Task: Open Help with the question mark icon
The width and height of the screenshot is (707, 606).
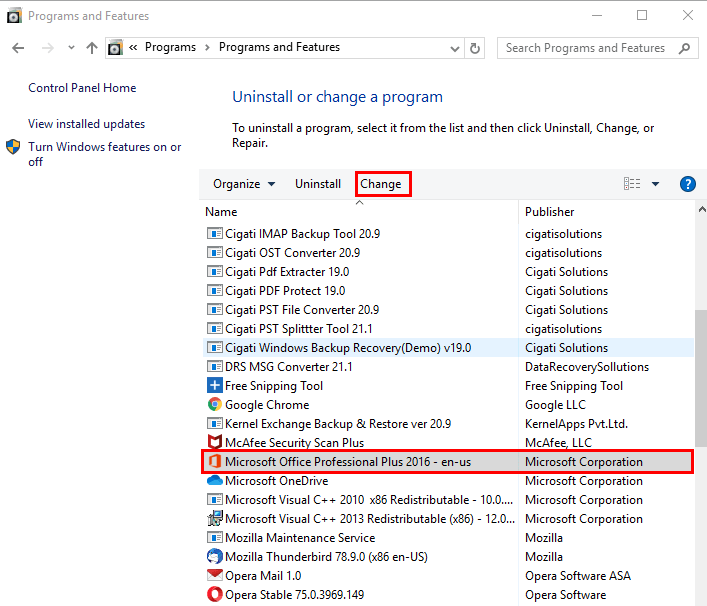Action: click(x=688, y=184)
